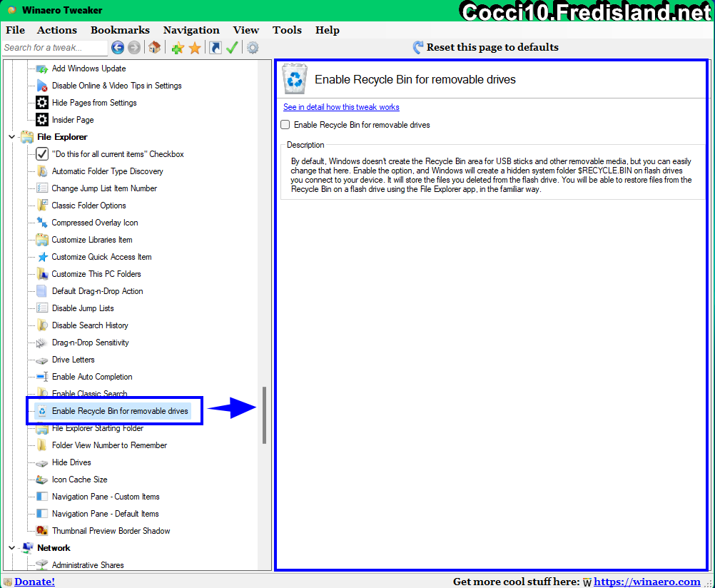Click the Back navigation arrow icon
Viewport: 715px width, 588px height.
pos(118,47)
